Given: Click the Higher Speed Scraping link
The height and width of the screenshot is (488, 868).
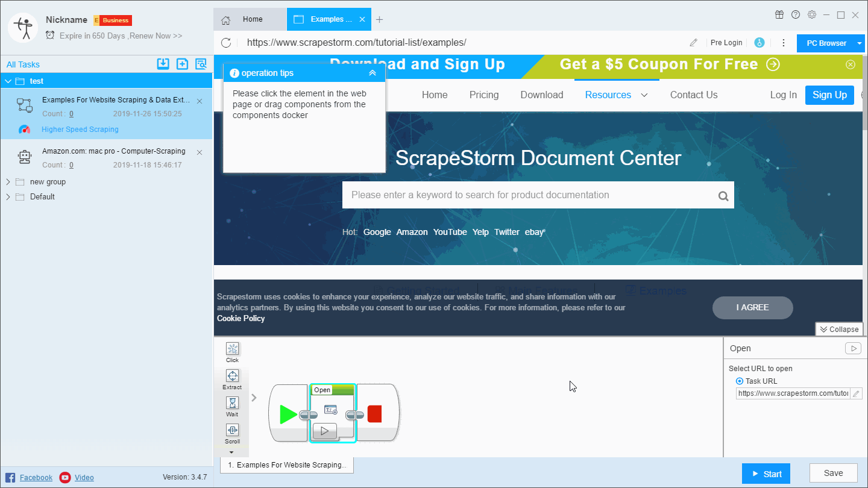Looking at the screenshot, I should click(80, 130).
